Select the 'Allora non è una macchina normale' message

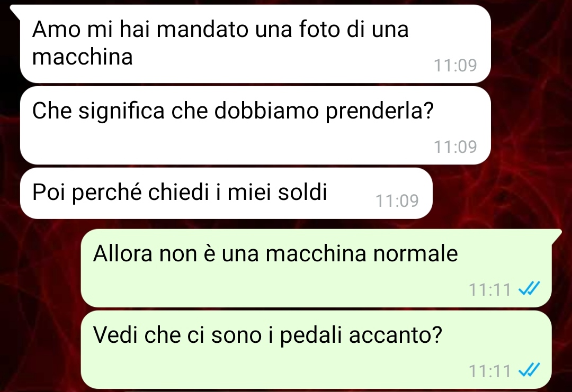316,268
